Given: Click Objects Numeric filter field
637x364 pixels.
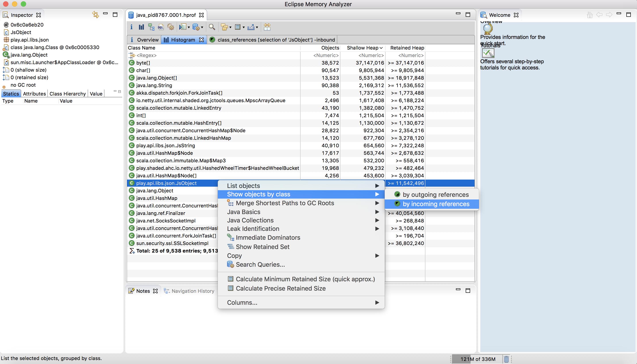Looking at the screenshot, I should pos(320,55).
